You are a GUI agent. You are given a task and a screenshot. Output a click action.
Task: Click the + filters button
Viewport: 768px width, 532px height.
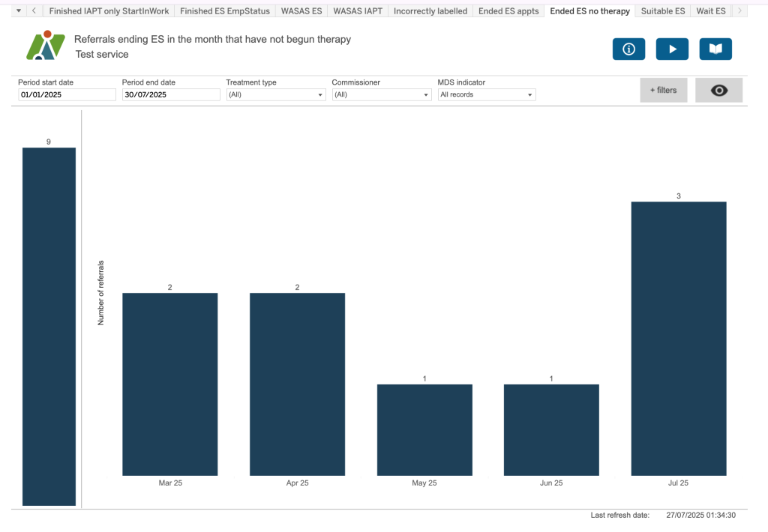click(663, 90)
